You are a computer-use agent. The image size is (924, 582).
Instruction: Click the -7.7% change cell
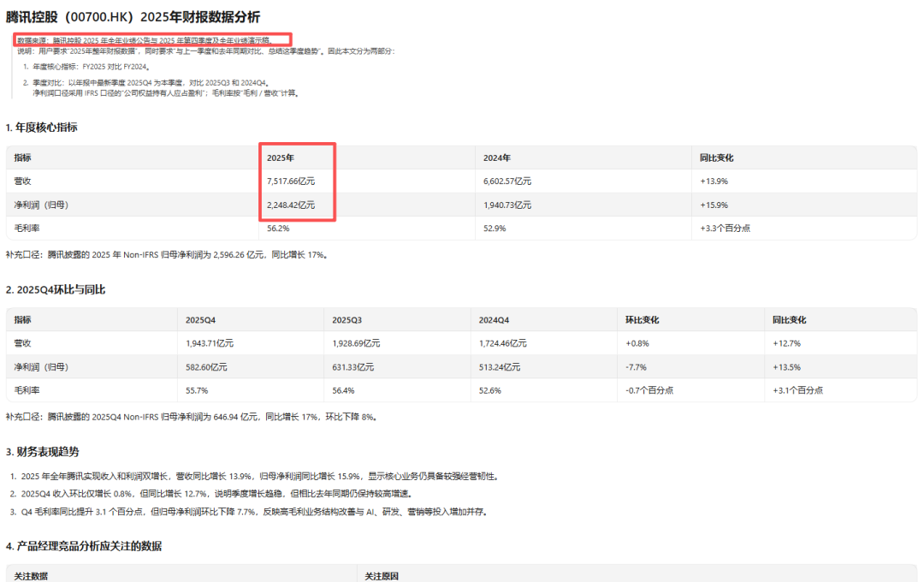[636, 367]
